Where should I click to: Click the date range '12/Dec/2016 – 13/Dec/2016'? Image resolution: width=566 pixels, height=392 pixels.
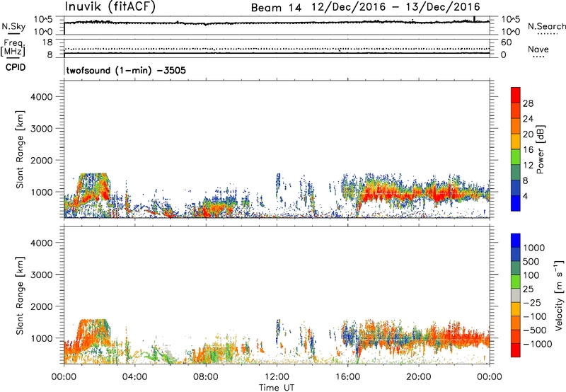396,7
